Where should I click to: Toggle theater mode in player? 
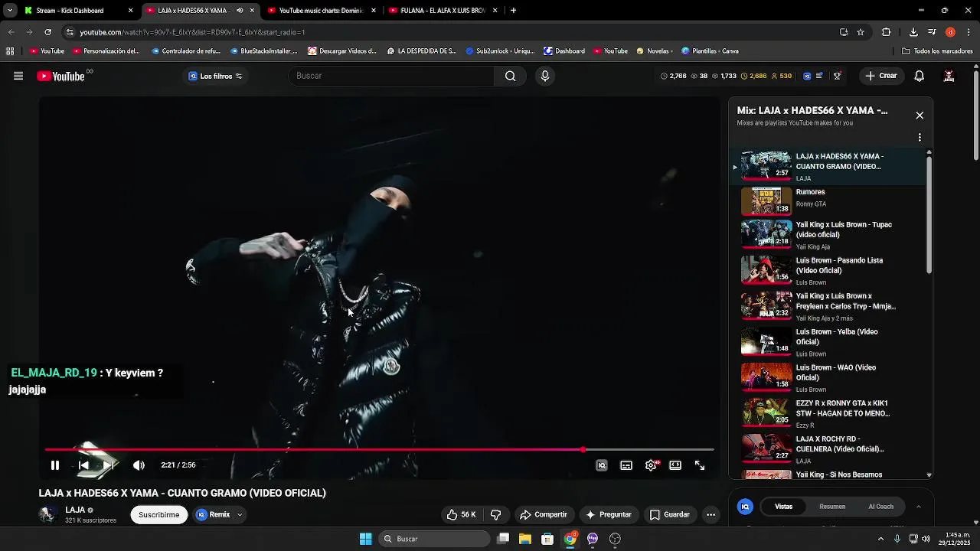tap(675, 465)
